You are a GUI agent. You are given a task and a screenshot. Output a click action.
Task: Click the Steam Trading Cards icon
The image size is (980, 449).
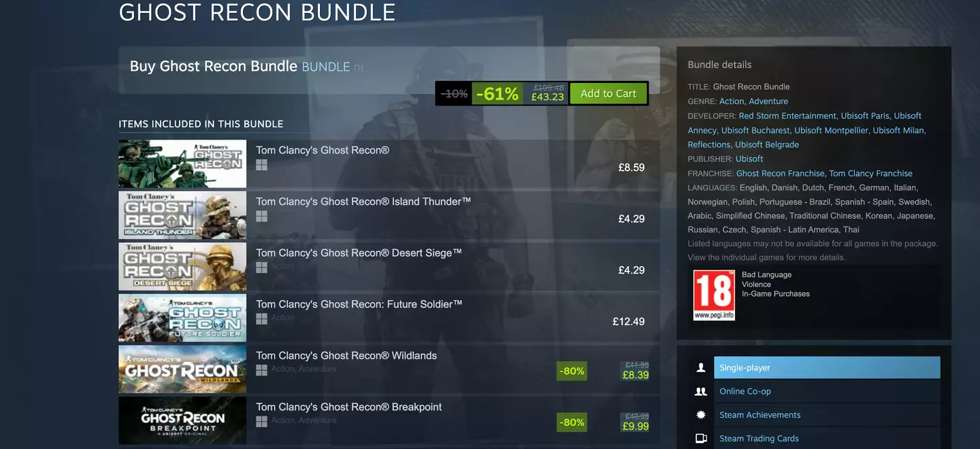click(x=700, y=439)
